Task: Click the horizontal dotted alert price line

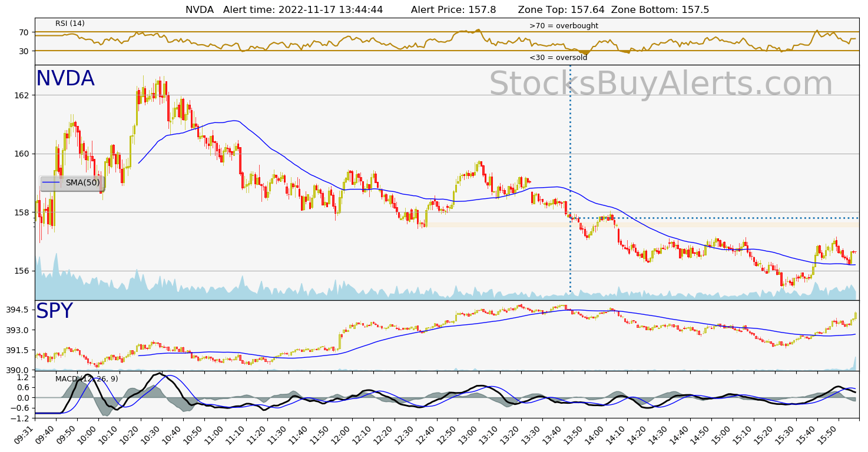Action: [x=714, y=218]
